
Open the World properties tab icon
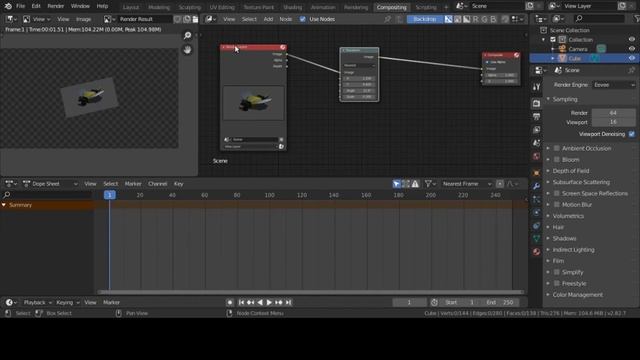click(536, 156)
